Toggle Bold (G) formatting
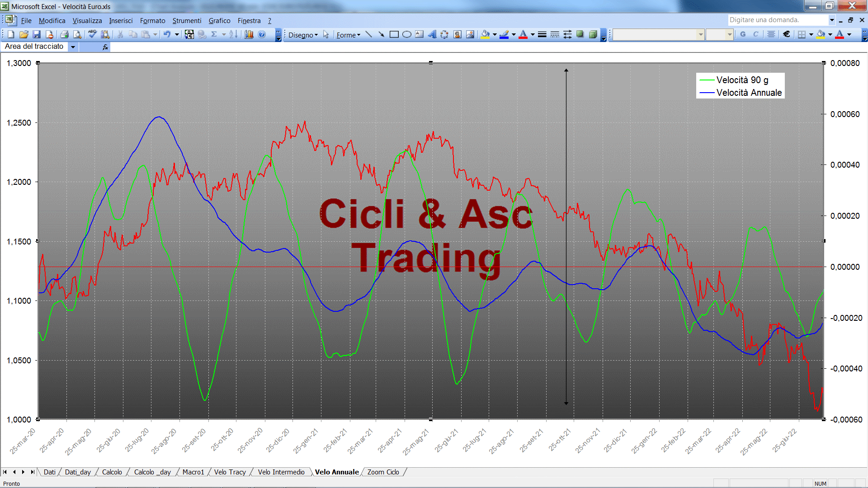This screenshot has width=868, height=488. coord(743,34)
